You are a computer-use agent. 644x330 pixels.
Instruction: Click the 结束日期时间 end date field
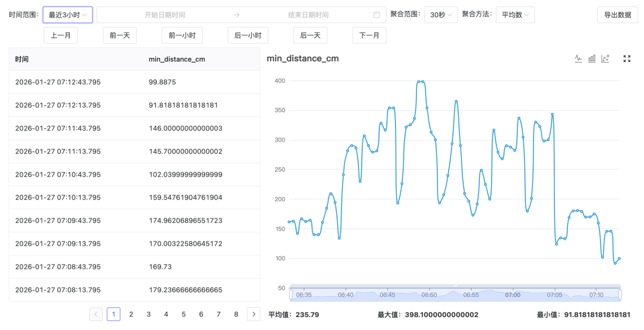(x=308, y=15)
